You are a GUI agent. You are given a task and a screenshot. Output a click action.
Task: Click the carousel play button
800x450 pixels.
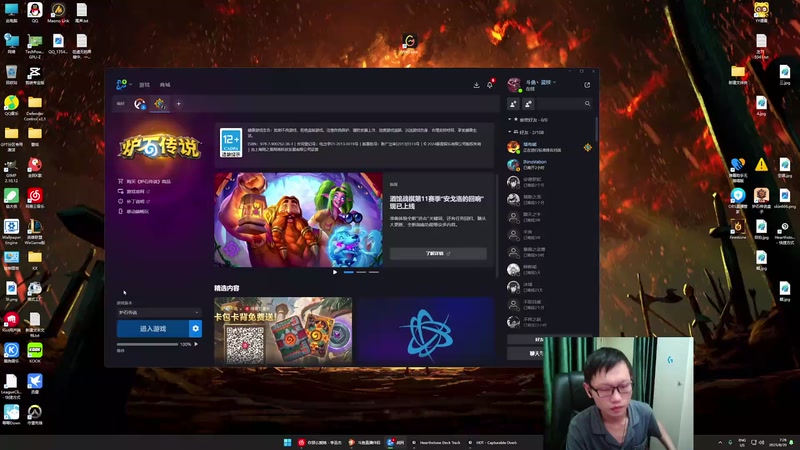pos(335,272)
